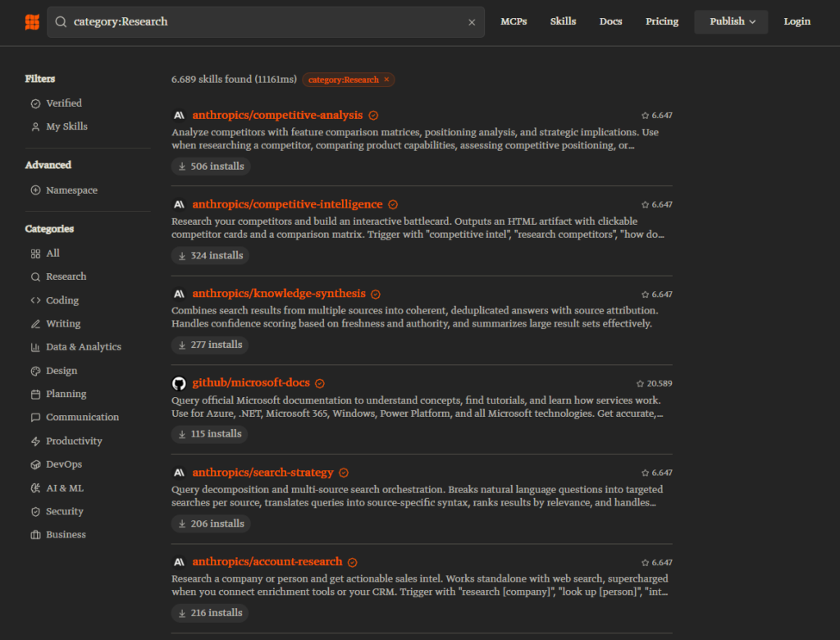
Task: Select the Coding category
Action: pyautogui.click(x=55, y=300)
